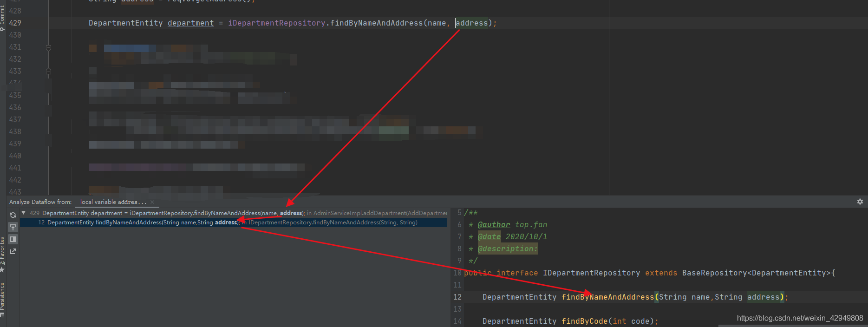
Task: Click 'findByCode' method on preview line 14
Action: pyautogui.click(x=584, y=321)
